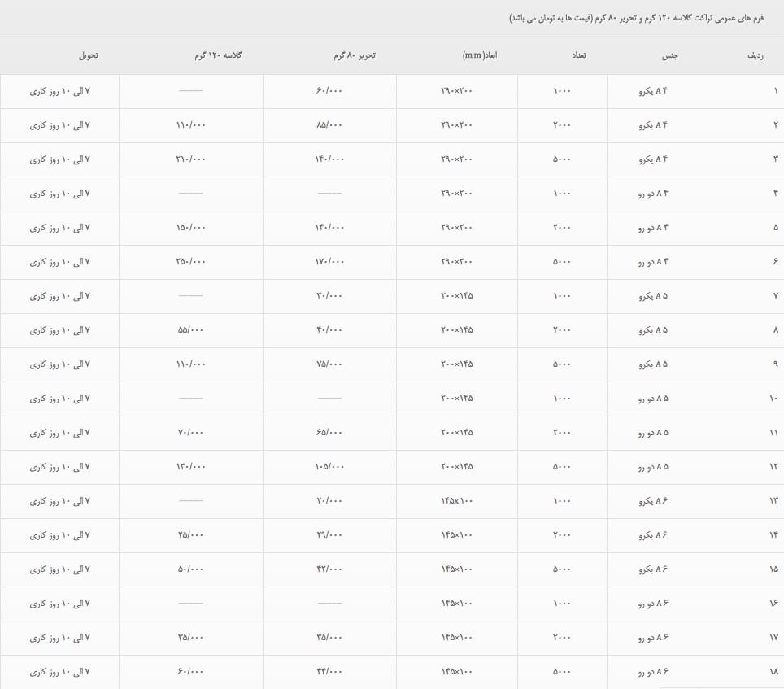Click delivery time cell in row 18
Viewport: 784px width, 689px height.
[59, 672]
